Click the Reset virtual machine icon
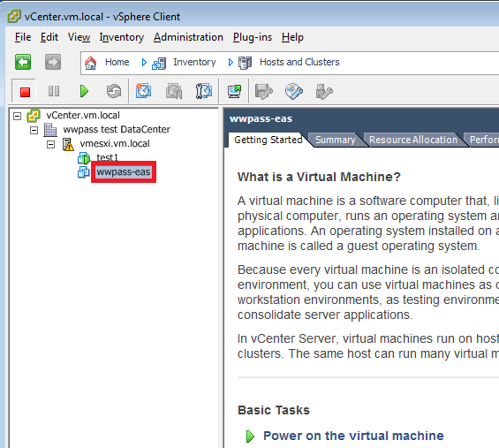This screenshot has height=448, width=499. click(x=114, y=91)
